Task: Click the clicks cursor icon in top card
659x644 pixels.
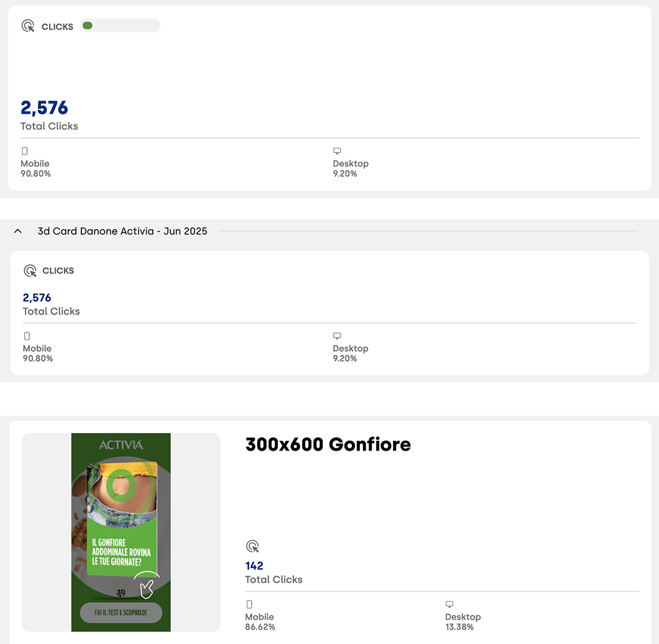Action: tap(28, 26)
